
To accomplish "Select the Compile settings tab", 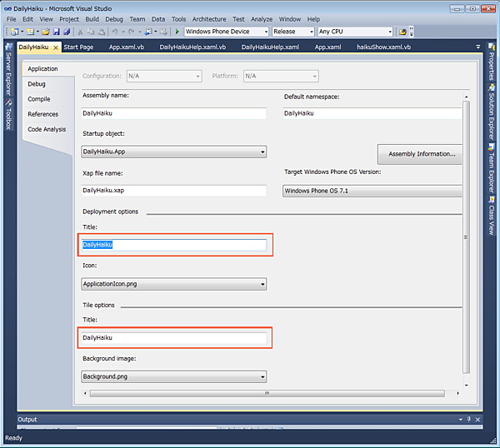I will [39, 99].
